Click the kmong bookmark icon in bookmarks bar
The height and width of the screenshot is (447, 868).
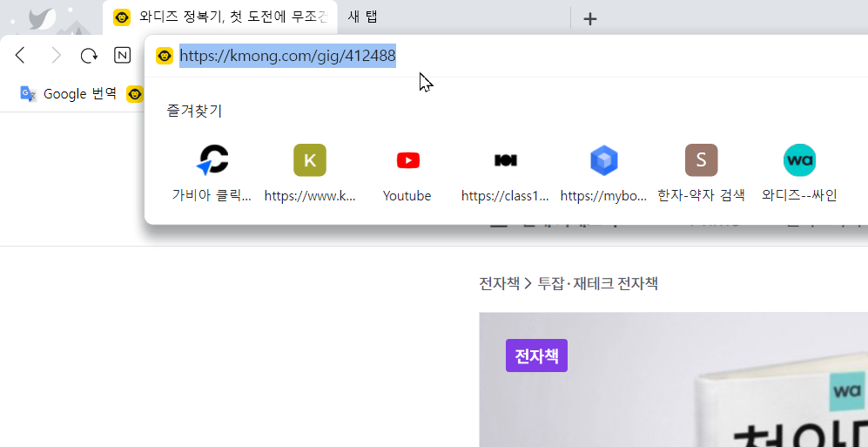coord(135,94)
